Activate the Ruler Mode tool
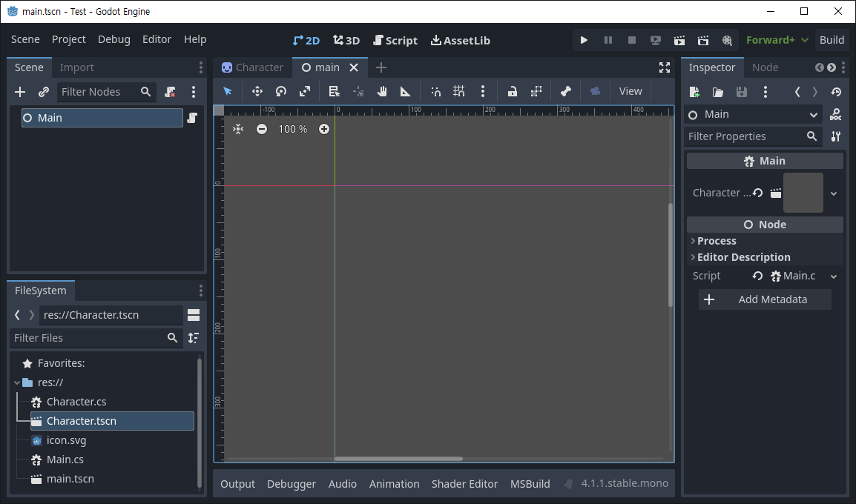The image size is (856, 504). pyautogui.click(x=406, y=91)
